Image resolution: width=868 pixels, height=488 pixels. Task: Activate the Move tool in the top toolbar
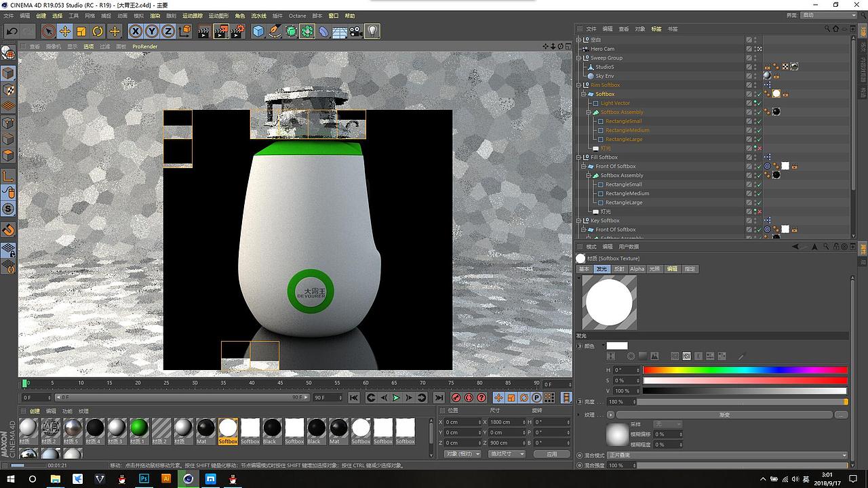(64, 31)
